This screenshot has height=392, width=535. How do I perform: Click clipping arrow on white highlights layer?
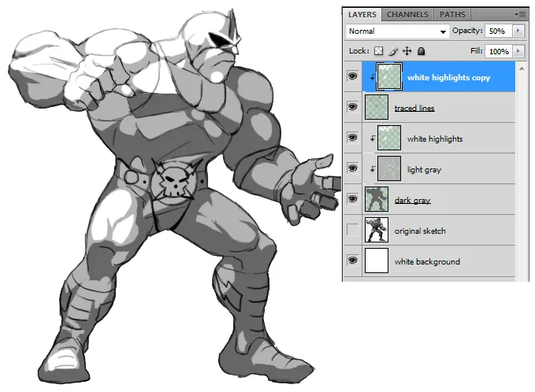(x=373, y=139)
